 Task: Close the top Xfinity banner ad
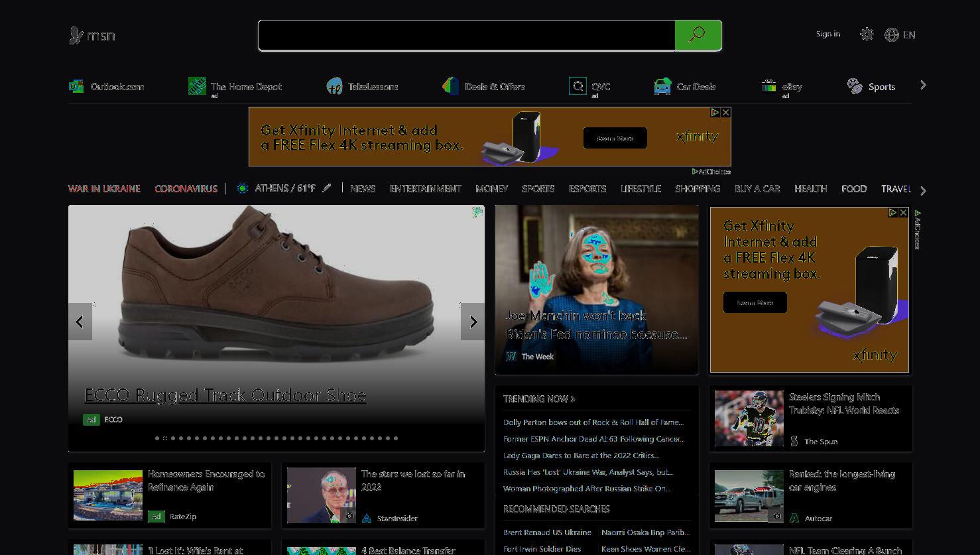click(x=726, y=113)
